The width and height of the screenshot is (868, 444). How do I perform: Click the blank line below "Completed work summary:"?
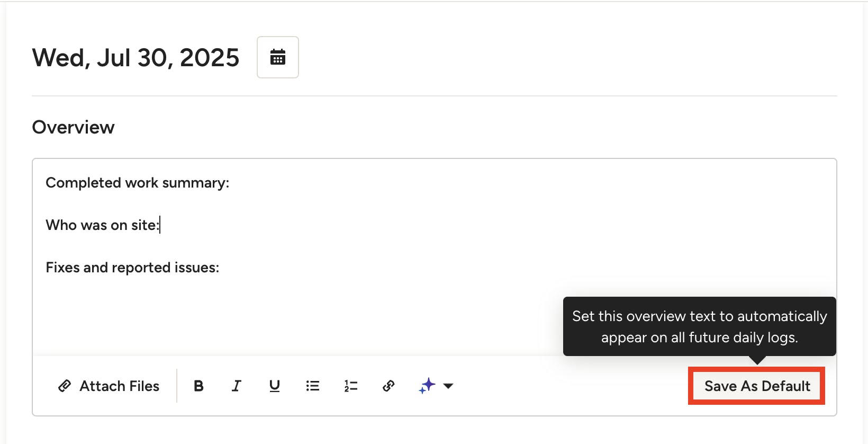[159, 204]
